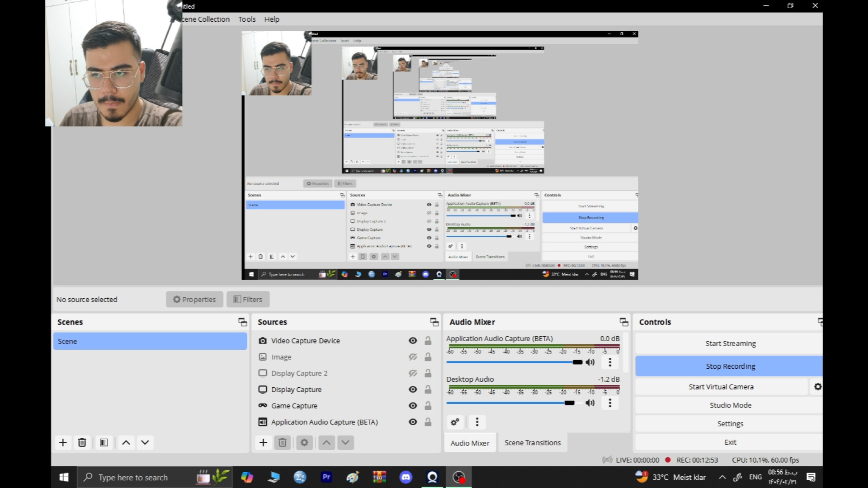Show hidden system tray icons chevron

722,477
